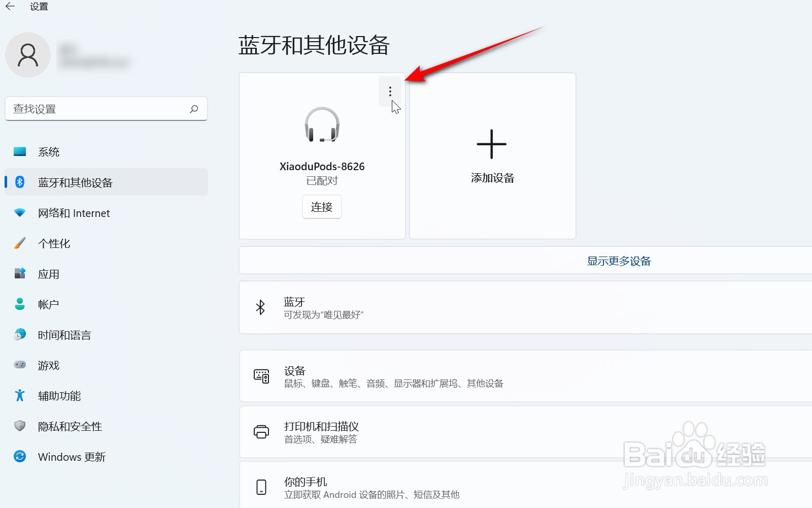Click the Bluetooth icon in the 蓝牙 row
Image resolution: width=812 pixels, height=508 pixels.
(x=261, y=307)
